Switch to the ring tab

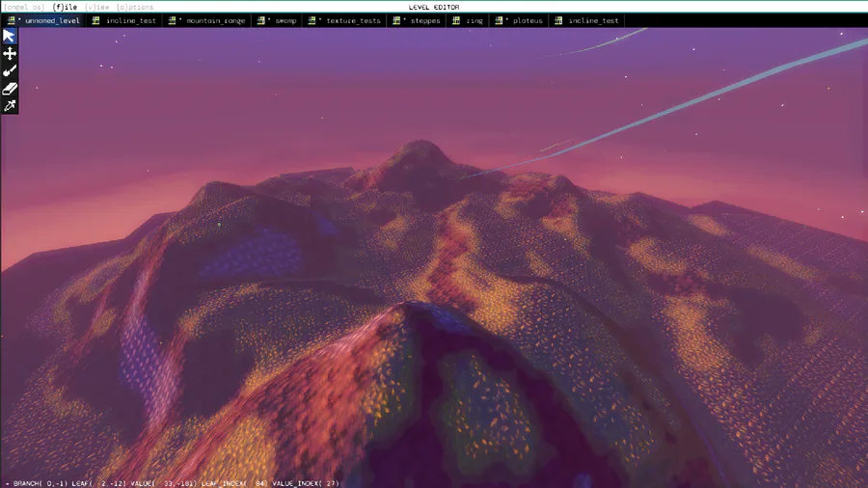[468, 20]
